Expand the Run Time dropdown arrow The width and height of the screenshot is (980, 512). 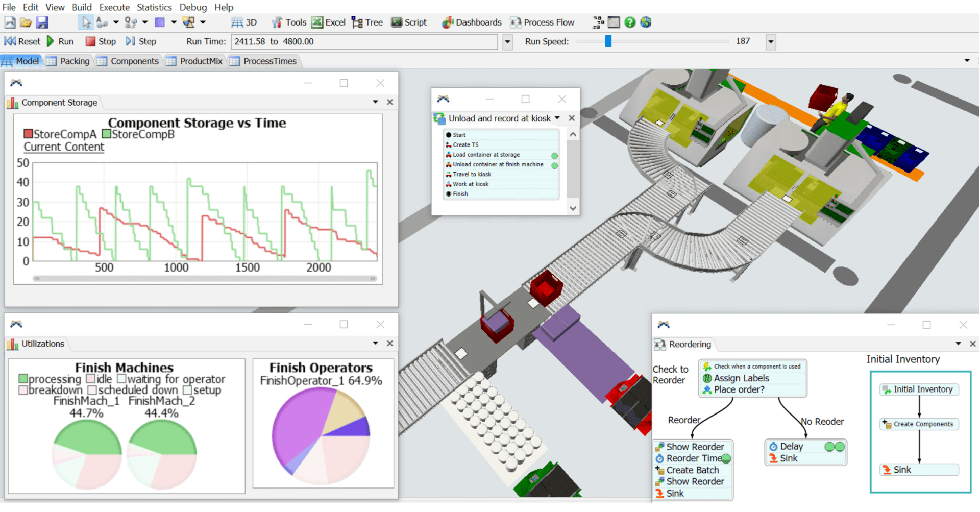(x=507, y=42)
